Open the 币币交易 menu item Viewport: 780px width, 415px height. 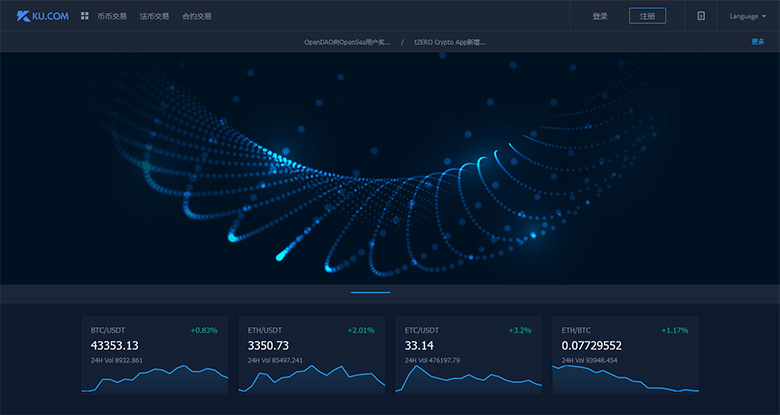[112, 16]
